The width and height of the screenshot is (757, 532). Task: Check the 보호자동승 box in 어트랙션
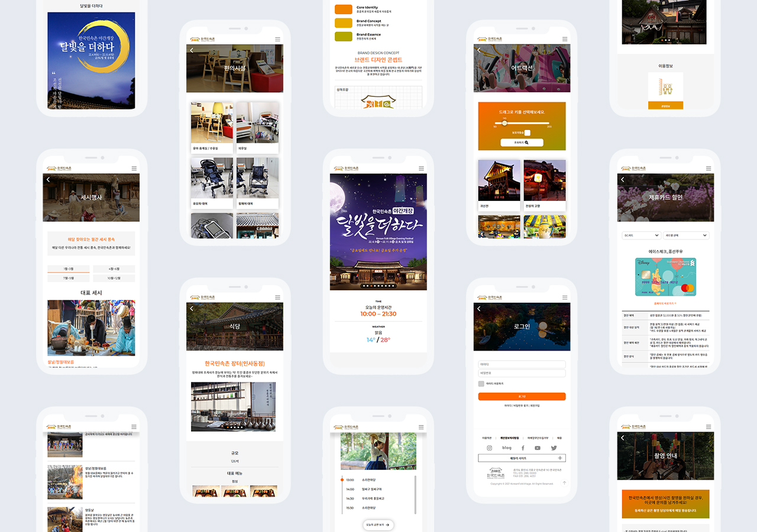pyautogui.click(x=528, y=133)
